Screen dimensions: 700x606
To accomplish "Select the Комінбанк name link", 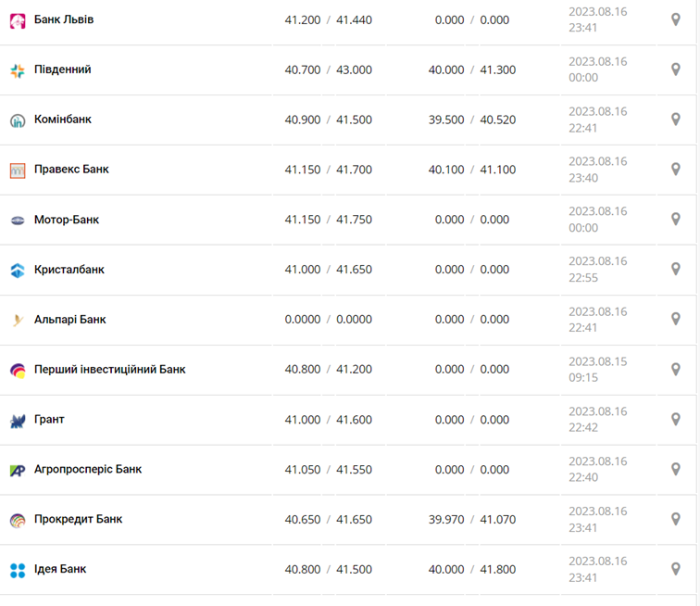I will tap(63, 120).
